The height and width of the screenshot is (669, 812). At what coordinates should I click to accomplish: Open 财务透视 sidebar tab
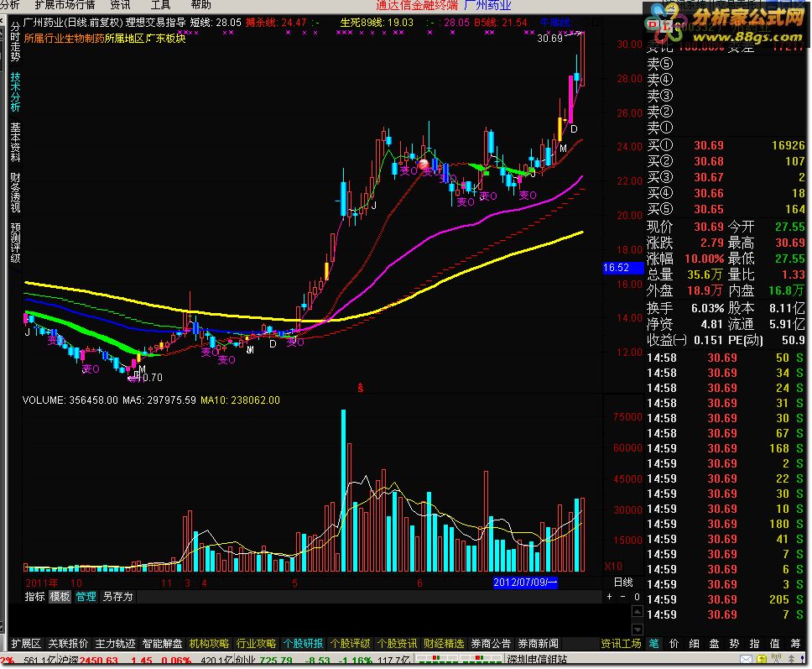coord(16,192)
